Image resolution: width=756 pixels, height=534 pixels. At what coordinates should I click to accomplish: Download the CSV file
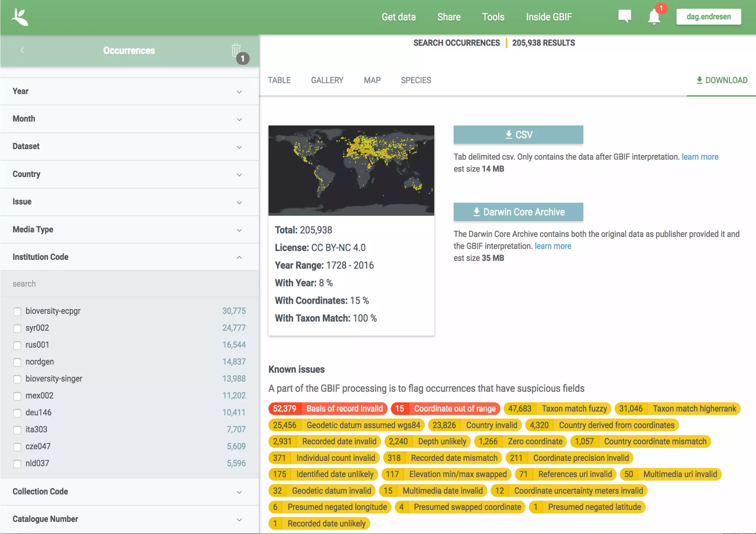tap(518, 135)
